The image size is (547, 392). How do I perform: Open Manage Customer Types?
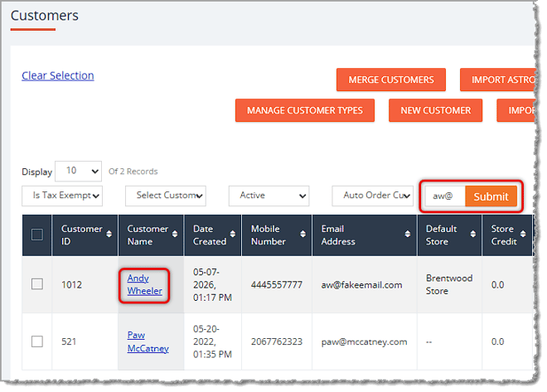[304, 110]
